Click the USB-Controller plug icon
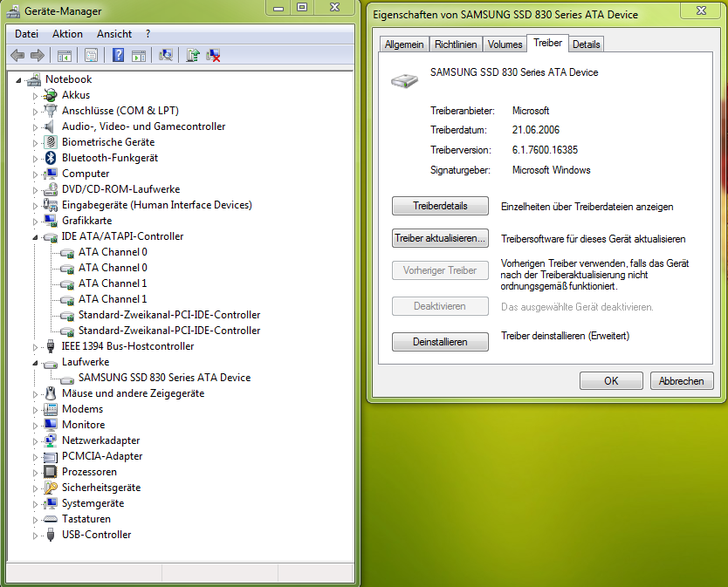The image size is (728, 587). (x=51, y=535)
